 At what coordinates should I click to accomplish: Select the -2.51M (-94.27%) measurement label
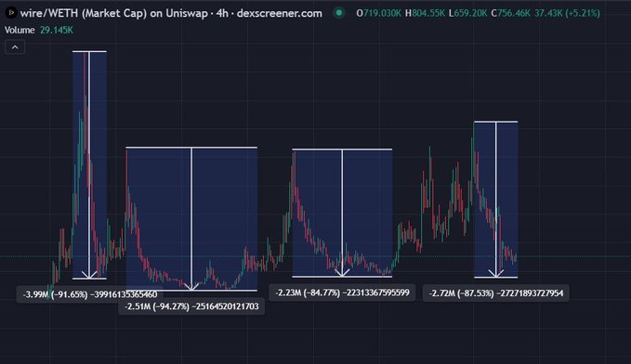191,306
